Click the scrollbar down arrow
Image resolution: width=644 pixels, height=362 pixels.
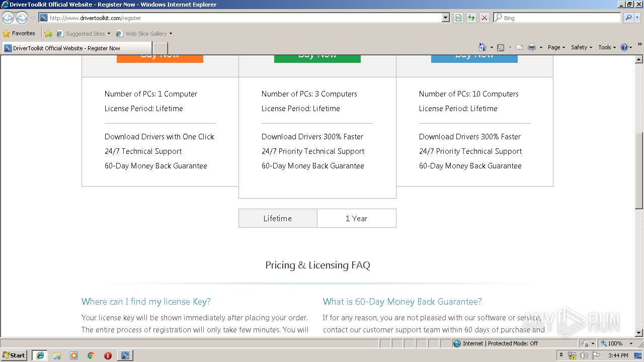click(x=639, y=333)
